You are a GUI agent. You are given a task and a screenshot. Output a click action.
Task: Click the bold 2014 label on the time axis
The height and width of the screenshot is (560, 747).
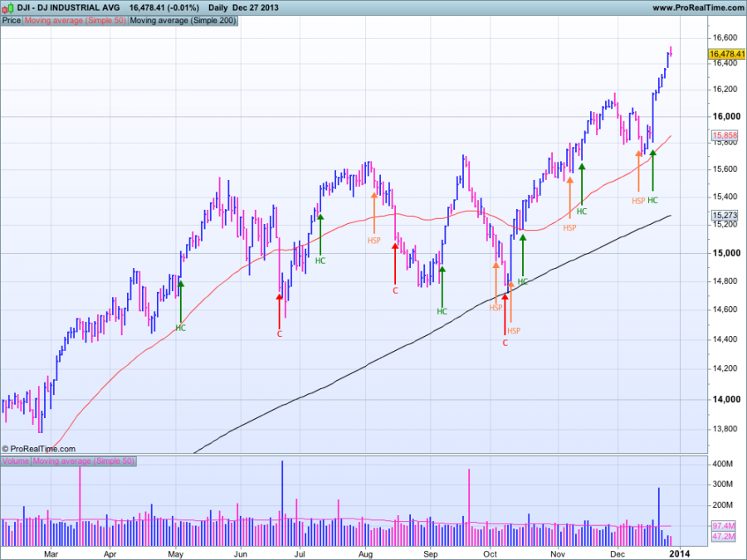tap(679, 553)
